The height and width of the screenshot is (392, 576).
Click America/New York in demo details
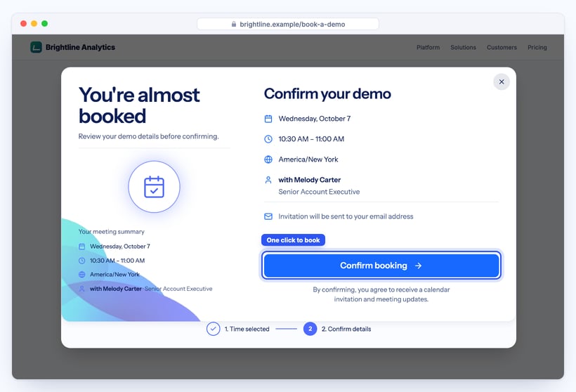308,159
